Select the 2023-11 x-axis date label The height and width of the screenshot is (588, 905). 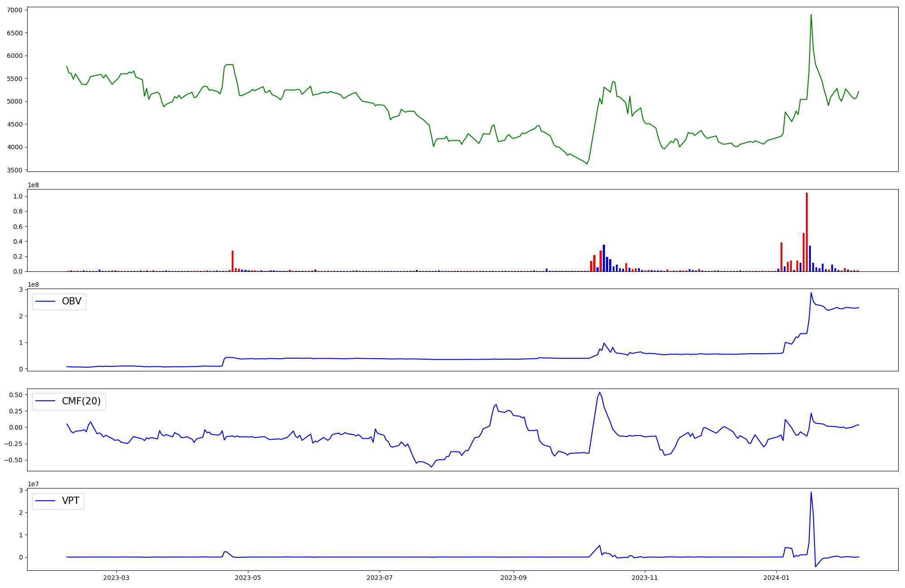644,578
